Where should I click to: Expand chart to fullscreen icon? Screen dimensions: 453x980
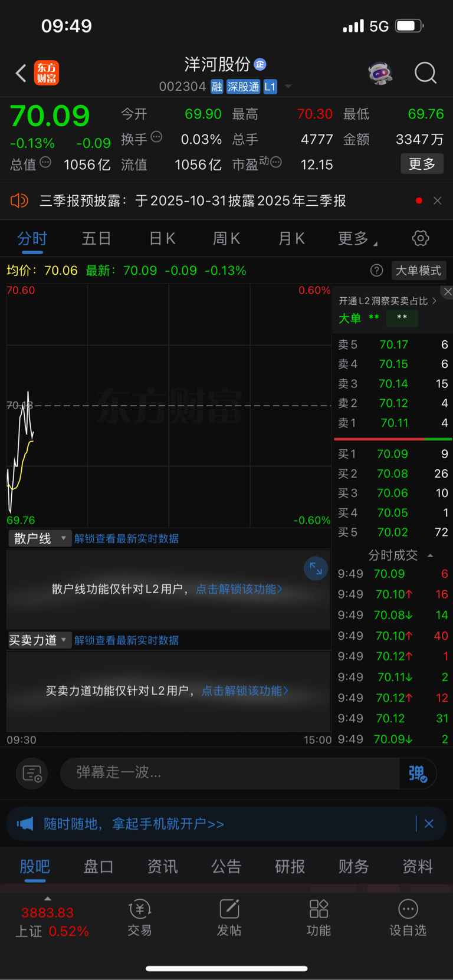(316, 568)
